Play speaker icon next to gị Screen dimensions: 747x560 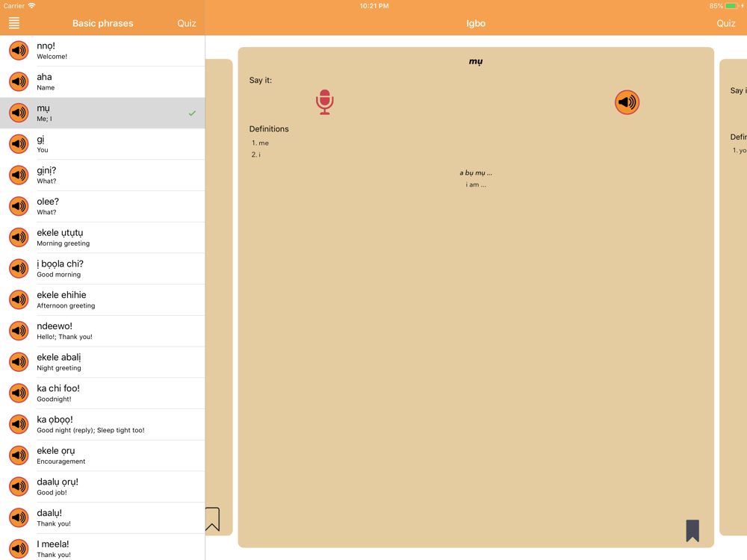19,144
